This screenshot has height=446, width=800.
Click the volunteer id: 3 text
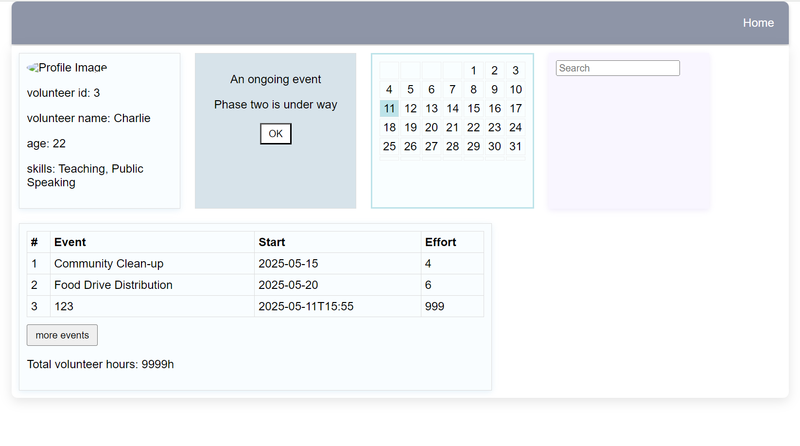click(x=63, y=93)
